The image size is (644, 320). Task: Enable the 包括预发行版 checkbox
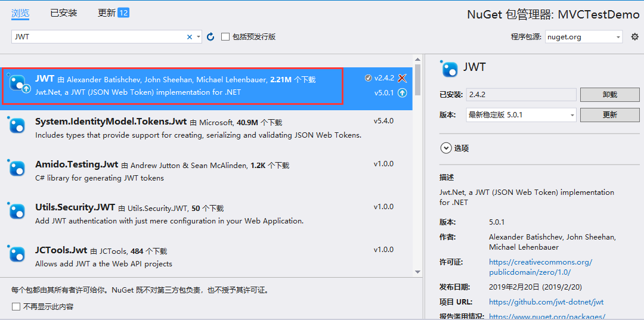tap(225, 37)
